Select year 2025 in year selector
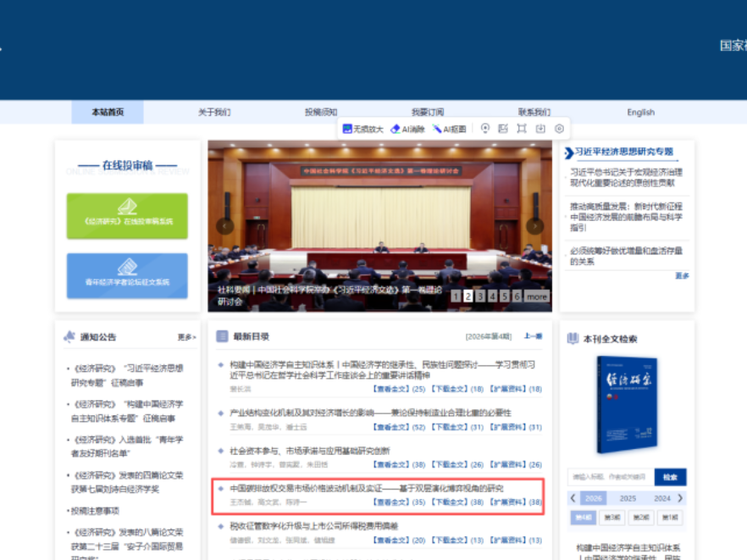Viewport: 747px width, 560px height. click(x=628, y=498)
